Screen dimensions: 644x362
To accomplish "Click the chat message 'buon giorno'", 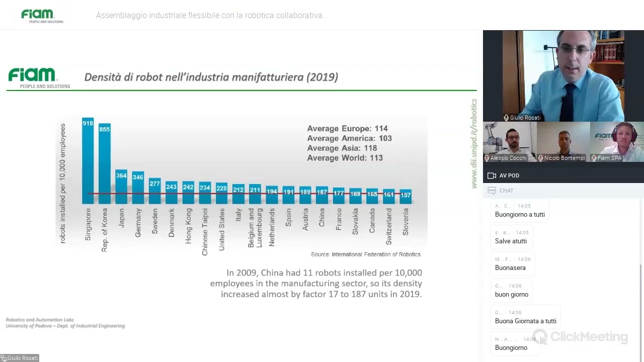I will pyautogui.click(x=512, y=295).
